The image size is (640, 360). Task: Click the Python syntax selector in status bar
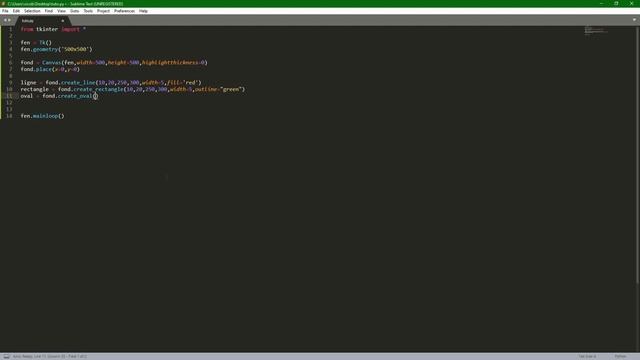tap(620, 356)
